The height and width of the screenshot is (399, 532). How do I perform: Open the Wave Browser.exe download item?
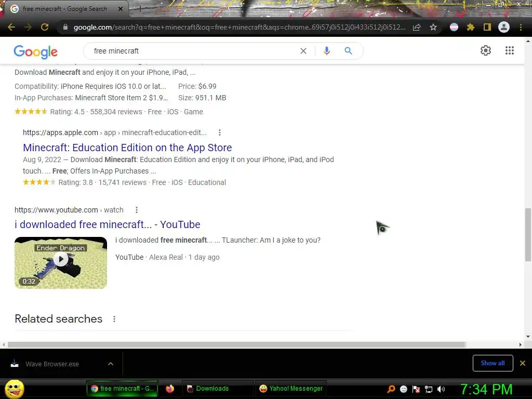click(x=52, y=364)
